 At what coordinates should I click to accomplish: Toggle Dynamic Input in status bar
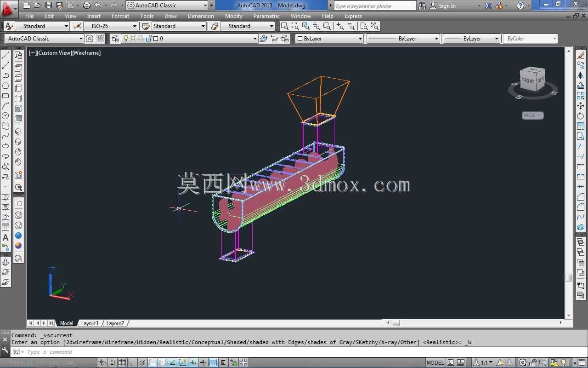pyautogui.click(x=193, y=362)
